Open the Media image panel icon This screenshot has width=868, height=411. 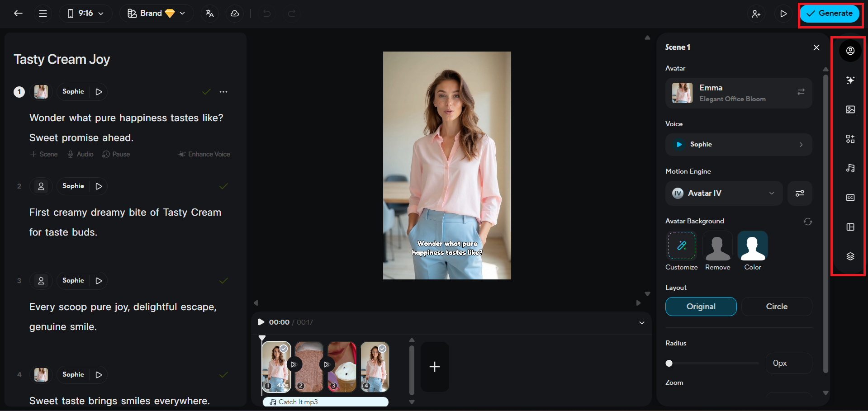pos(850,109)
